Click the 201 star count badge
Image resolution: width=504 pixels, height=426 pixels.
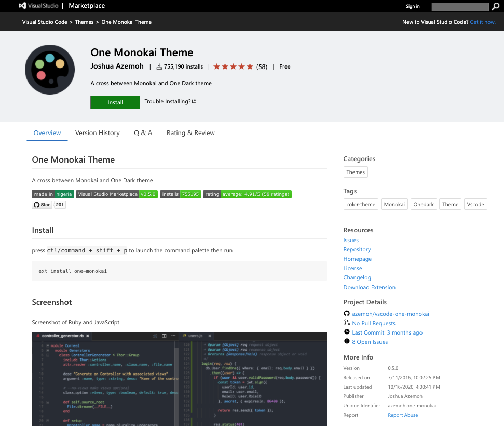pyautogui.click(x=60, y=205)
